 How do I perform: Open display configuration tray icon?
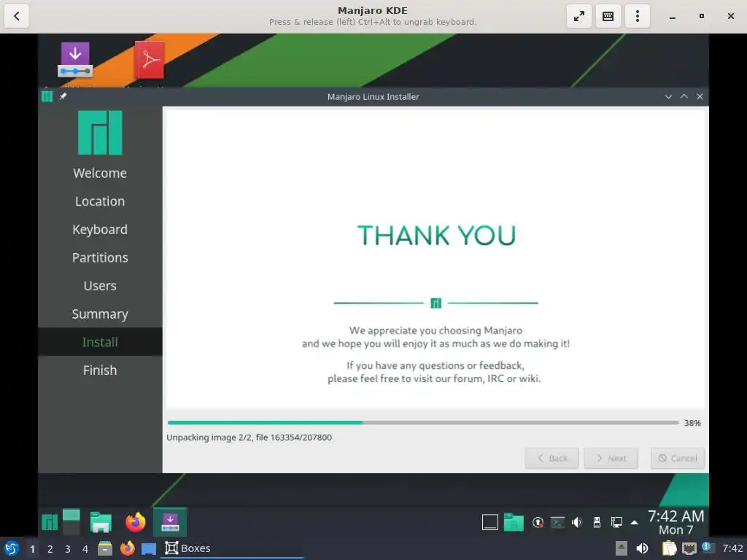[x=616, y=522]
